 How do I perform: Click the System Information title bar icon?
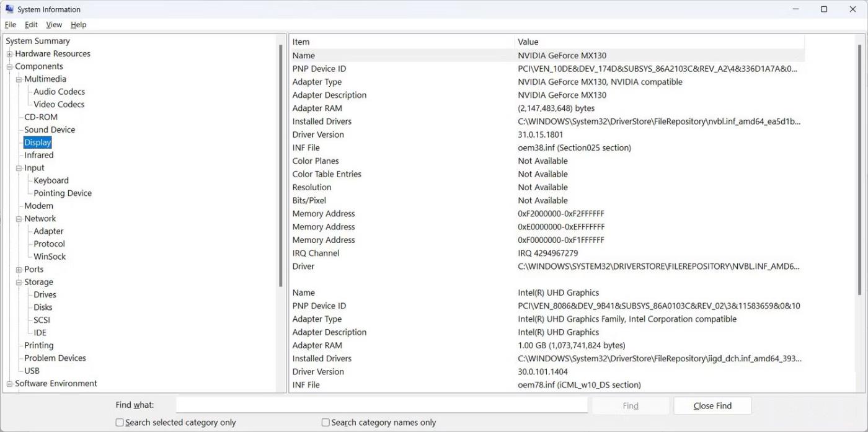[x=9, y=9]
